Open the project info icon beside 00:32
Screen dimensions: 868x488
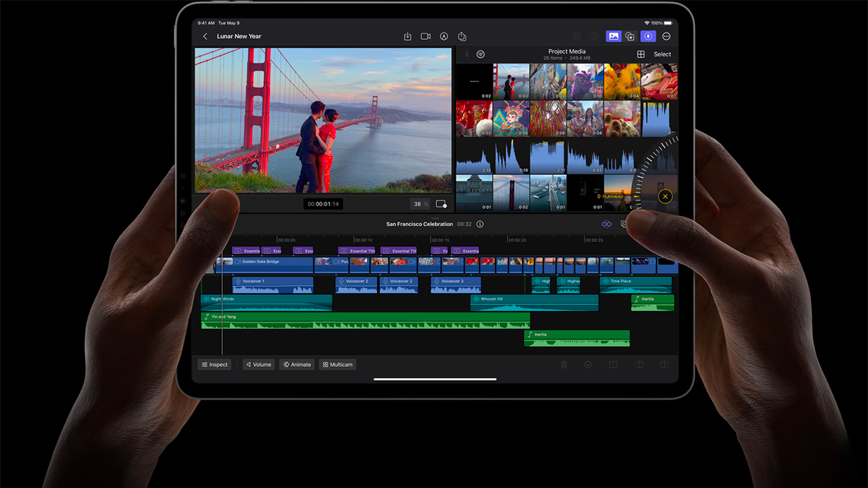coord(480,224)
